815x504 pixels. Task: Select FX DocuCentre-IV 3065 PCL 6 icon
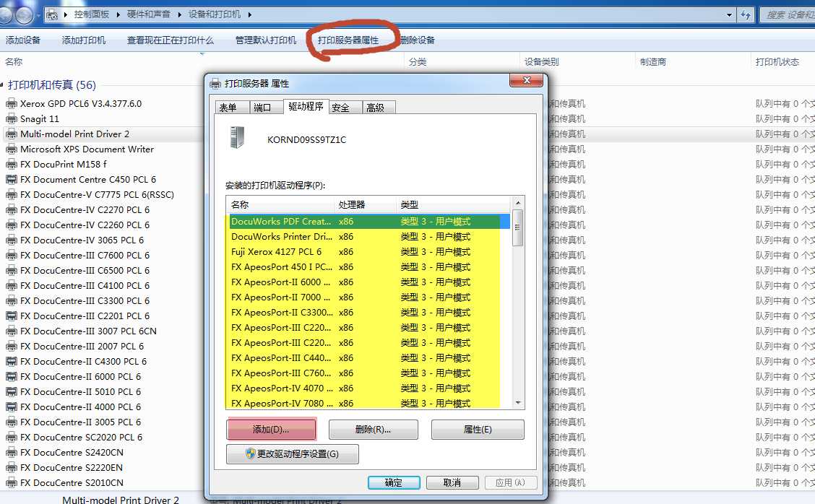click(x=11, y=240)
